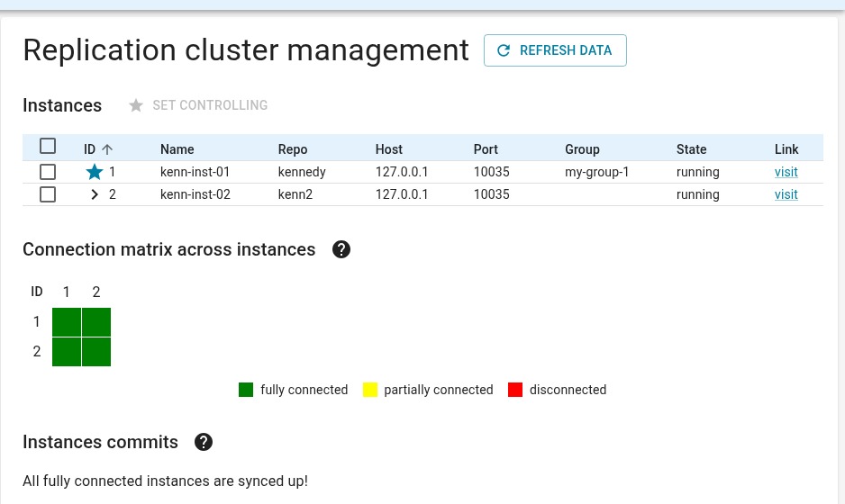This screenshot has width=845, height=504.
Task: Expand the kenn-inst-02 row chevron
Action: pos(95,194)
